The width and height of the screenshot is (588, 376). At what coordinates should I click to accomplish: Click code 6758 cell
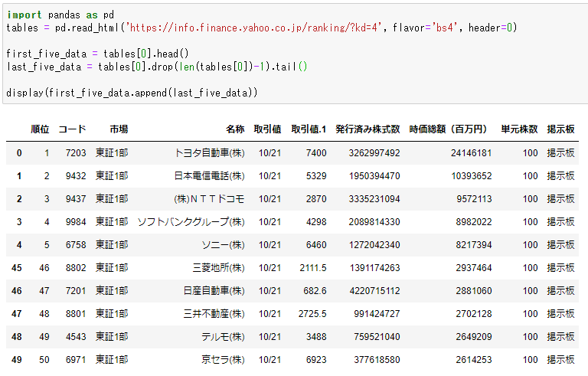coord(76,244)
